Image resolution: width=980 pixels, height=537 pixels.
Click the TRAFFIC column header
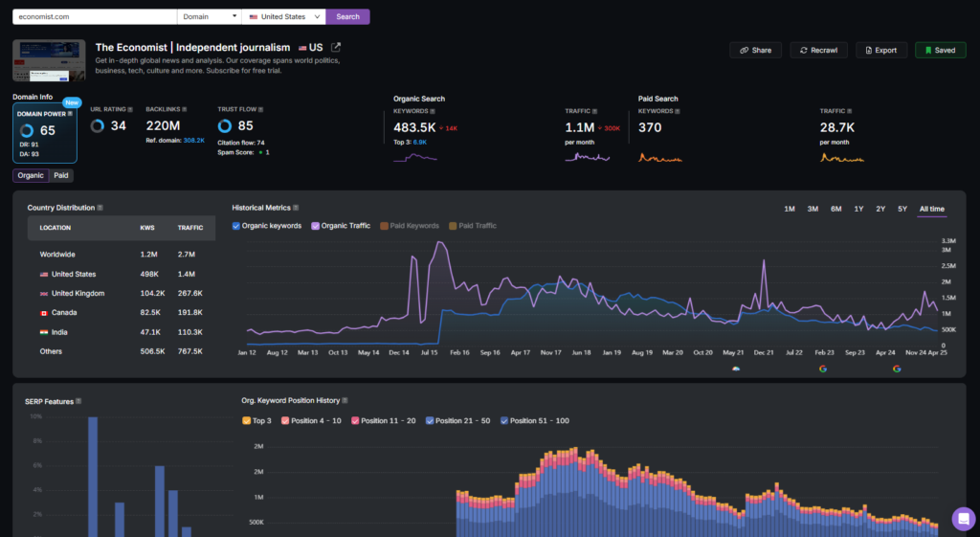point(190,228)
